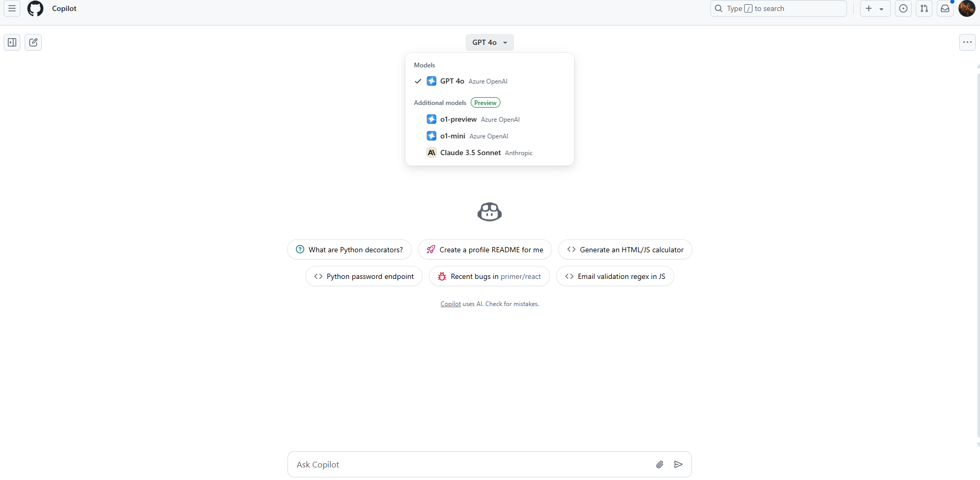The width and height of the screenshot is (980, 480).
Task: Click the bug icon on Recent bugs
Action: click(x=442, y=276)
